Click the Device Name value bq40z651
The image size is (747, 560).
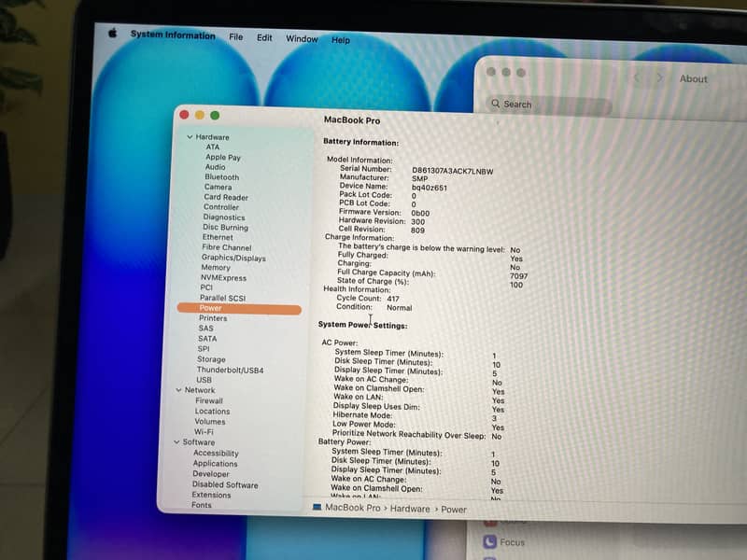430,189
